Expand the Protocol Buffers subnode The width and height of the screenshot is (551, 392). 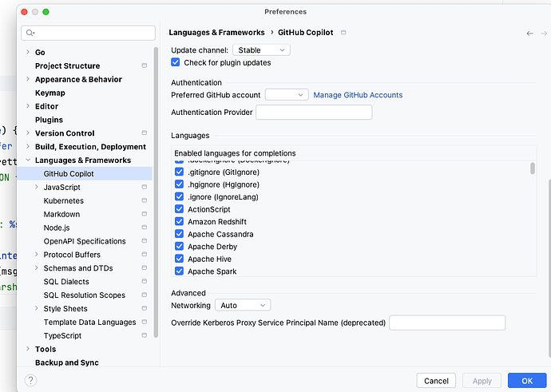(36, 255)
